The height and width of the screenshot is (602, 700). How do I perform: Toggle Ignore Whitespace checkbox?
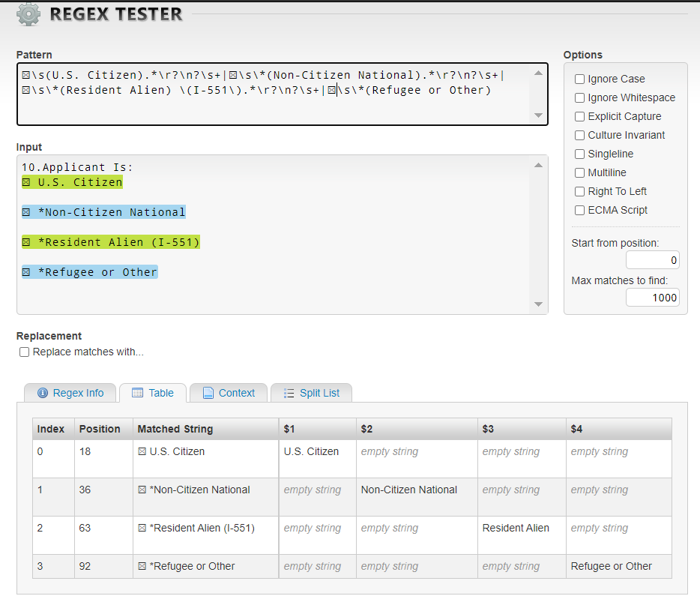(x=579, y=97)
